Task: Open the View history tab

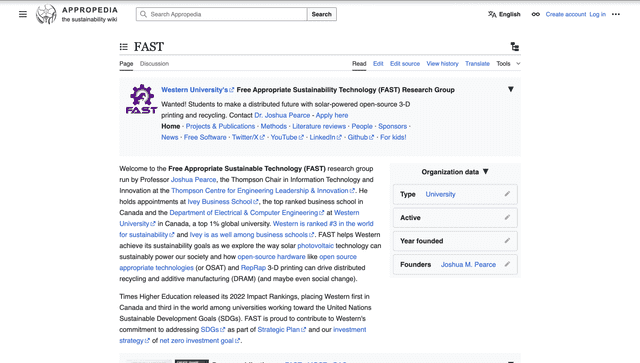Action: (x=442, y=64)
